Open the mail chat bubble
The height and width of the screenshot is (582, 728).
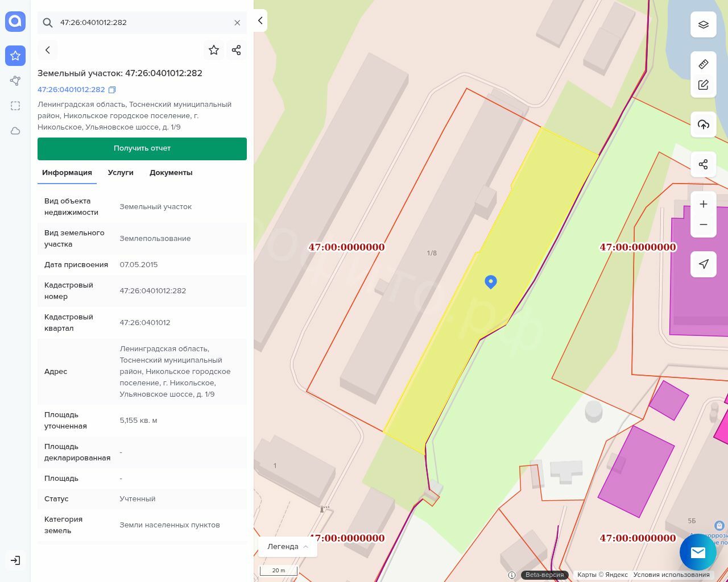click(697, 552)
